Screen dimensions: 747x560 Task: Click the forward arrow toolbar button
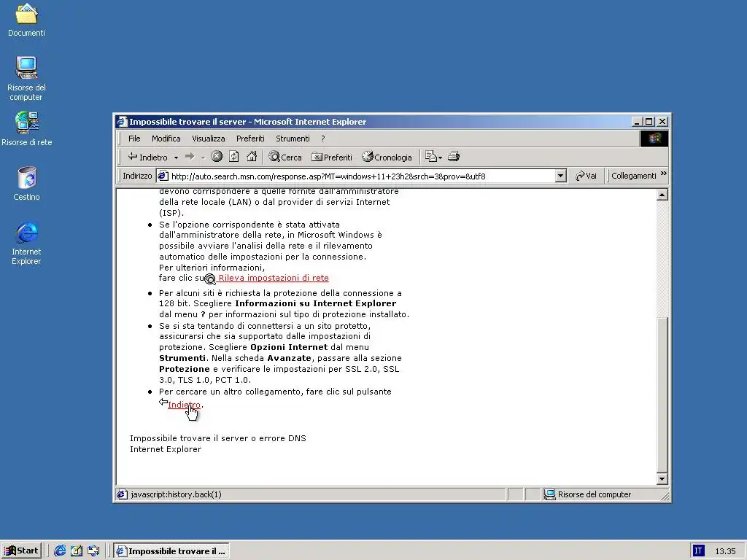pos(190,157)
